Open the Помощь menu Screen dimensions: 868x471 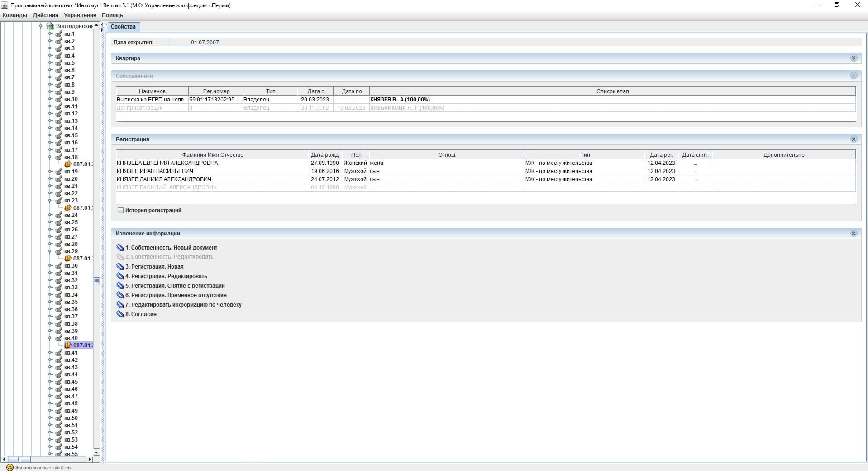pos(112,15)
